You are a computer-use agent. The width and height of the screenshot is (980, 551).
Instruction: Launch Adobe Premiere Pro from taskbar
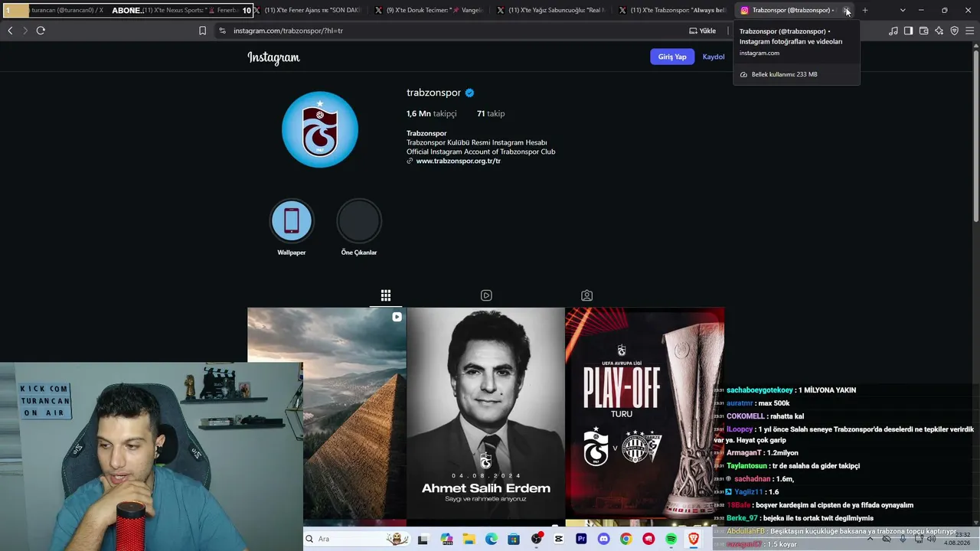[x=581, y=540]
